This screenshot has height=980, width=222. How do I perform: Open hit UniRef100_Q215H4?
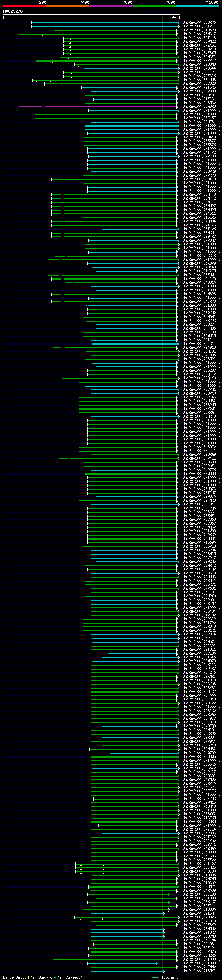pos(199,913)
